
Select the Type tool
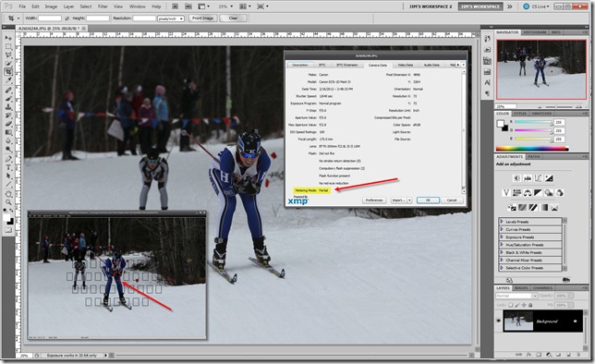[8, 167]
